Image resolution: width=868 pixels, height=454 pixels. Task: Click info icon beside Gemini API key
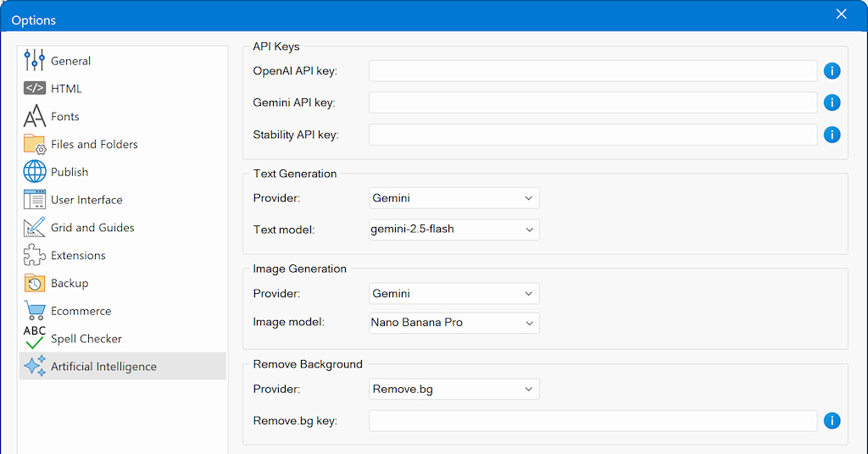[x=832, y=102]
